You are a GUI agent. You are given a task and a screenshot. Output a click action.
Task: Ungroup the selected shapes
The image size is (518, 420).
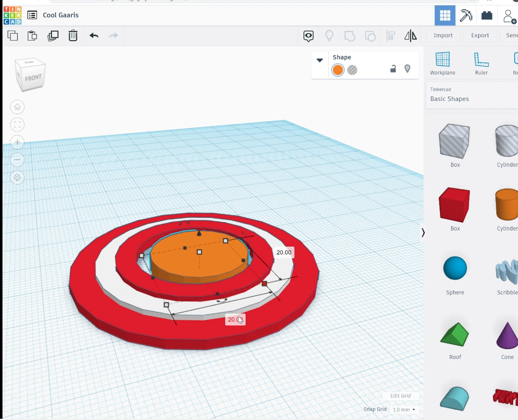(x=370, y=36)
